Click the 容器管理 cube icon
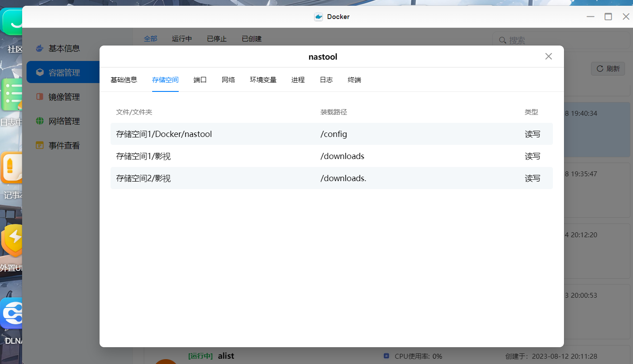 (40, 72)
